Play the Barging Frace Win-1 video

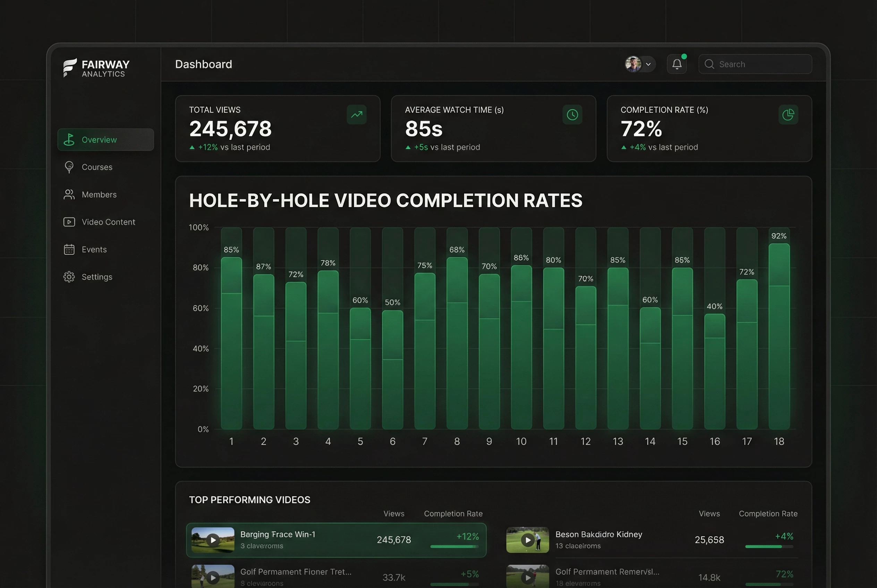pos(213,540)
